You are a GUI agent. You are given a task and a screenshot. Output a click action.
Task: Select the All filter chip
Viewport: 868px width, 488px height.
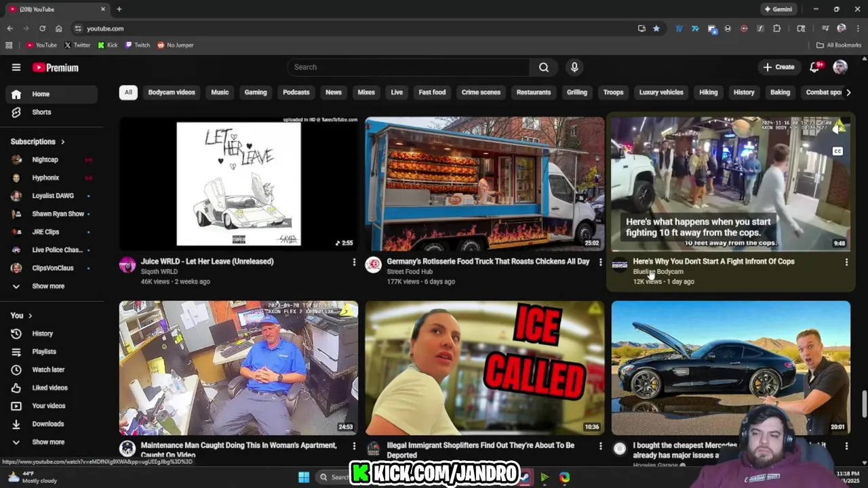(x=128, y=92)
